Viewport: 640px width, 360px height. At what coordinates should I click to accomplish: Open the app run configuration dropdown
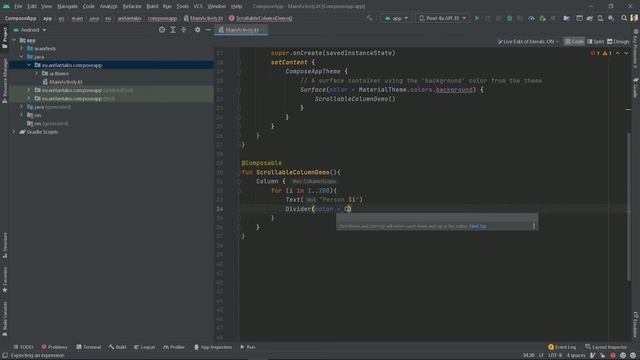pyautogui.click(x=396, y=18)
